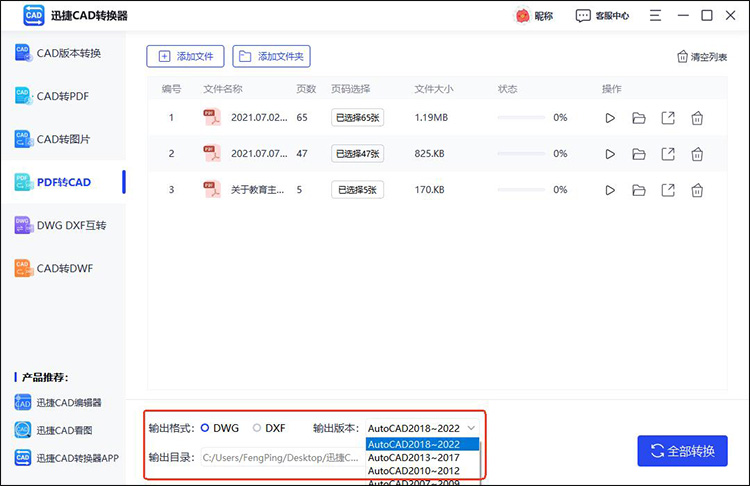Open page selection 已选择65张
This screenshot has width=750, height=486.
357,118
